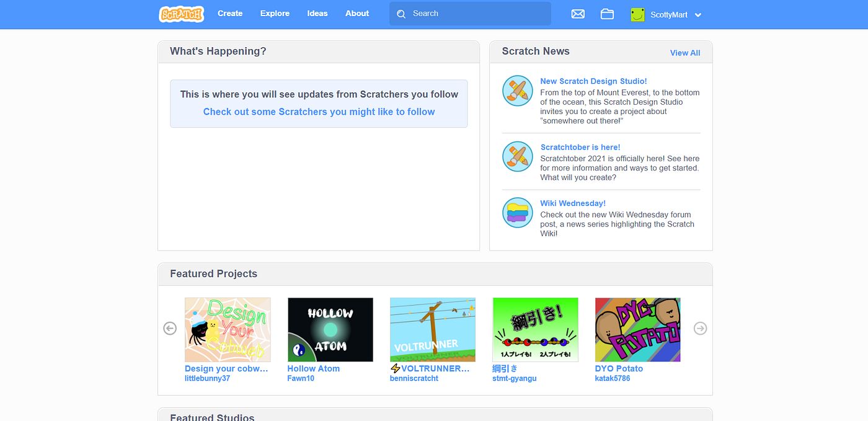Open the Messages envelope icon

pos(578,14)
